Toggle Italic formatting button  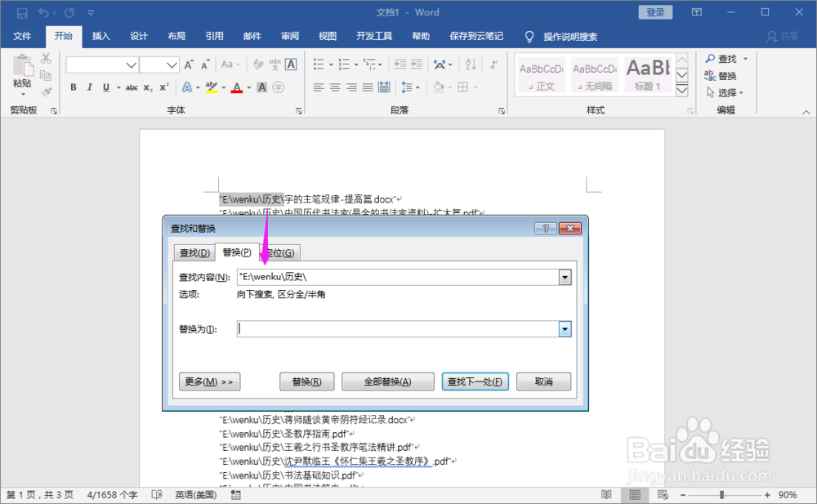[90, 87]
